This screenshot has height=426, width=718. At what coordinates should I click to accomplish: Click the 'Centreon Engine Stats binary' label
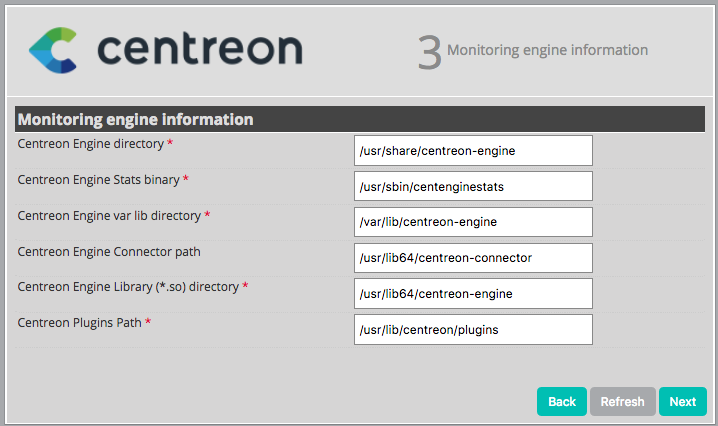click(x=99, y=180)
